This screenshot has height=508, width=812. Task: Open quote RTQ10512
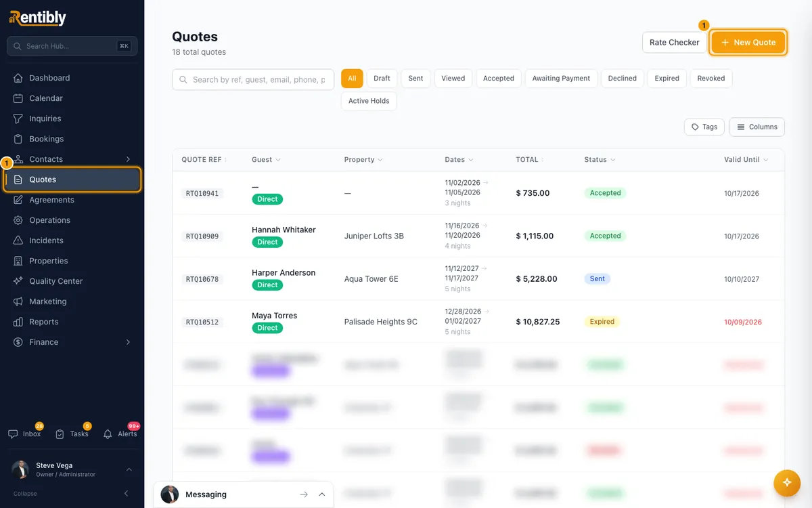(x=202, y=322)
